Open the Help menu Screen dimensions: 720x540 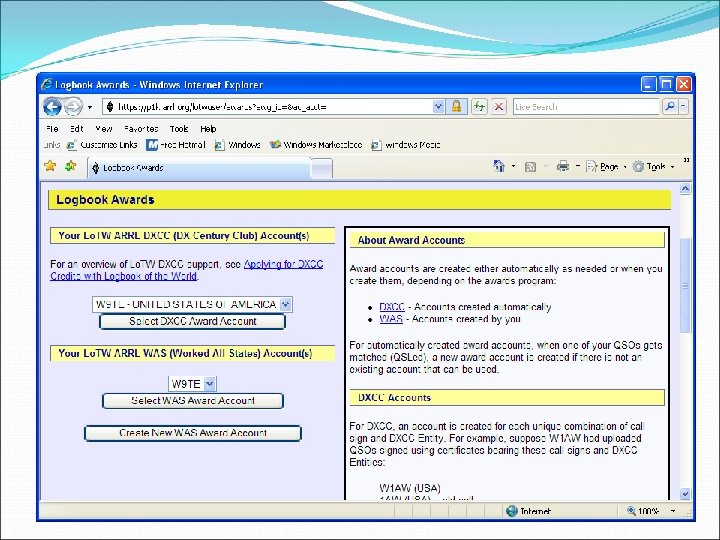pyautogui.click(x=208, y=129)
